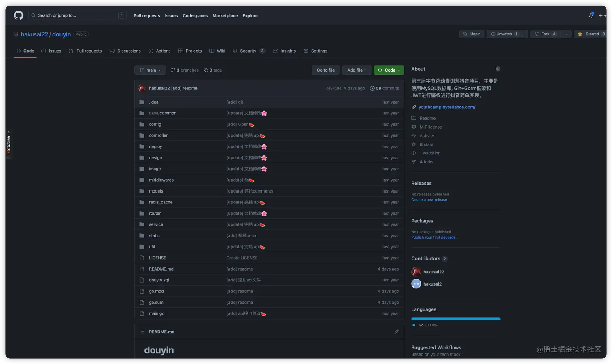Viewport: 612px width, 364px height.
Task: Open the Unwatch options dropdown arrow
Action: coord(523,34)
